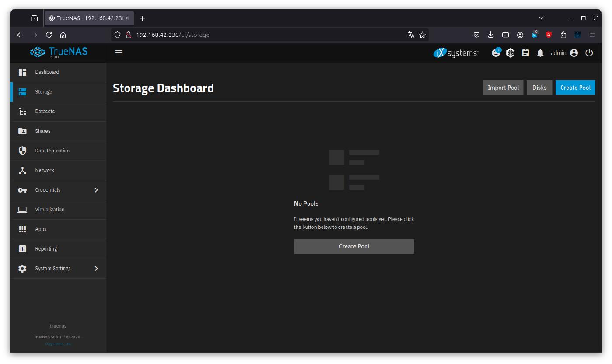The image size is (612, 364).
Task: Open the Jobs clipboard icon
Action: (525, 53)
